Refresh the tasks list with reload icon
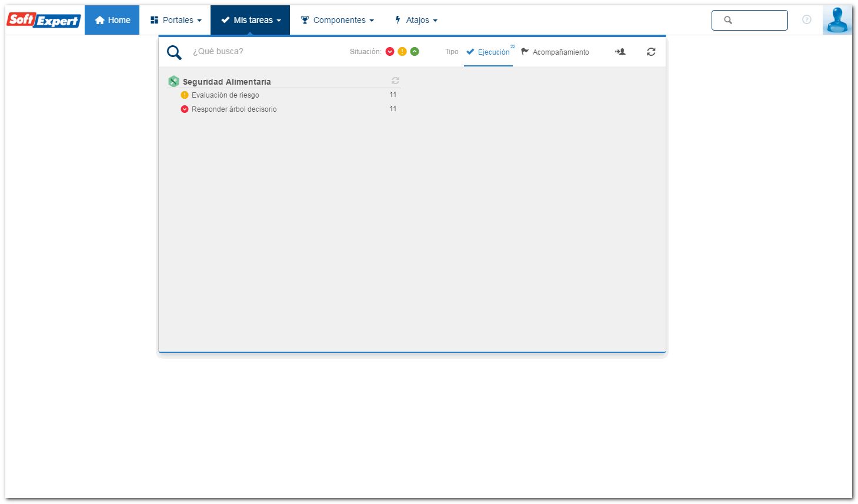858x504 pixels. coord(651,52)
